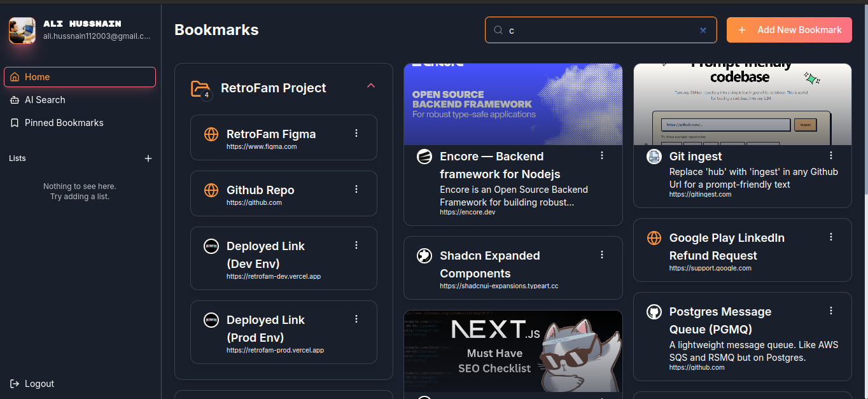The image size is (868, 399).
Task: Click the Bookmarks page heading
Action: coord(216,30)
